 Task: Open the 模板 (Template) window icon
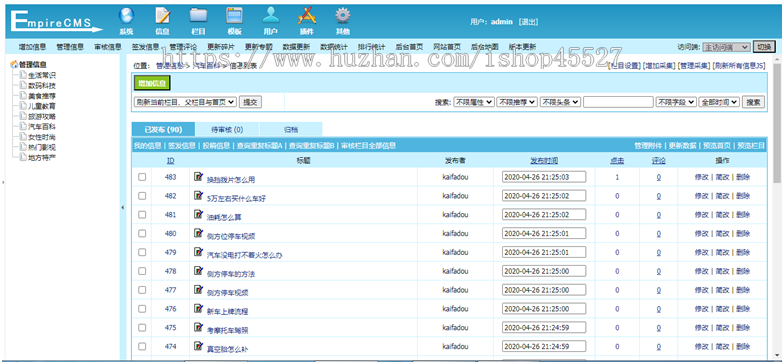pos(234,16)
